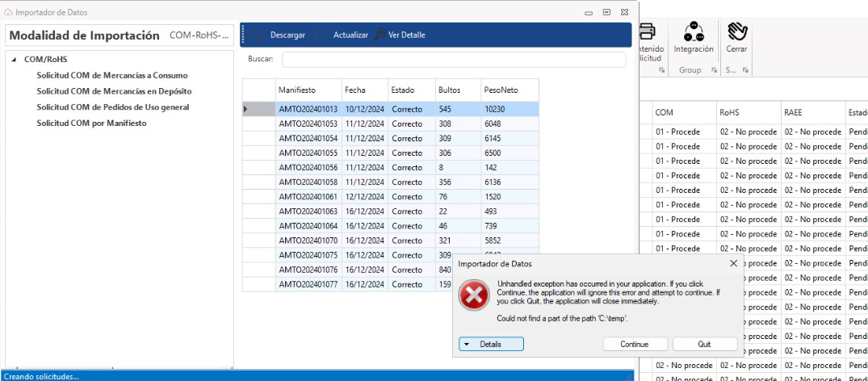Viewport: 868px width, 381px height.
Task: Click the Actualizar refresh icon
Action: tap(322, 35)
